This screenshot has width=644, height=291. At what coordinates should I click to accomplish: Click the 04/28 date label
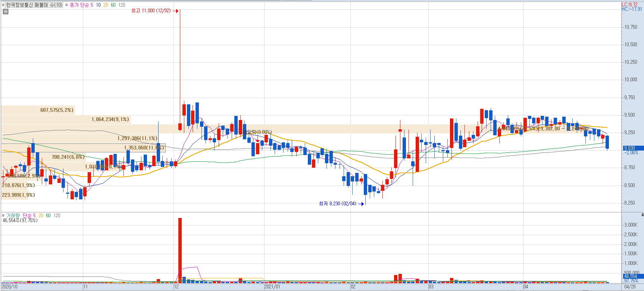click(x=630, y=287)
